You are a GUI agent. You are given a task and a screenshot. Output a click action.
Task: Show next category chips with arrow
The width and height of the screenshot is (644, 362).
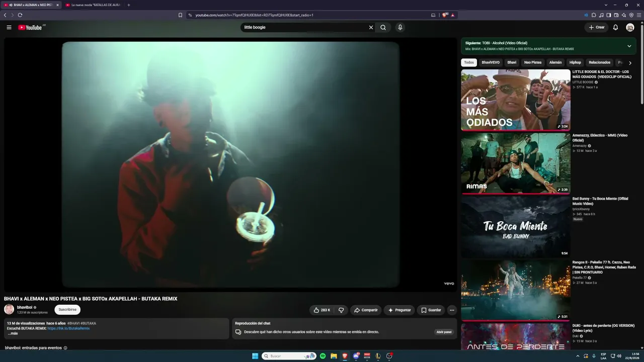click(x=630, y=63)
